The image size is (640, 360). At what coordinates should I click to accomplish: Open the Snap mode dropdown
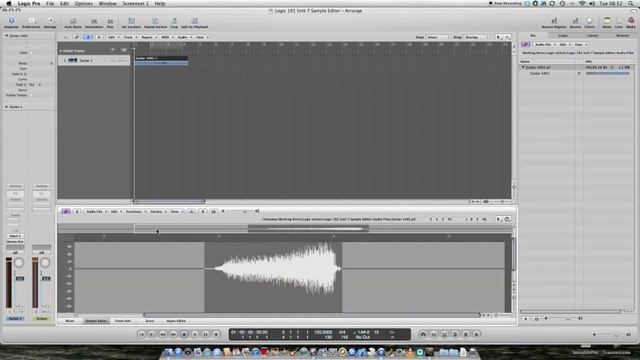point(438,37)
